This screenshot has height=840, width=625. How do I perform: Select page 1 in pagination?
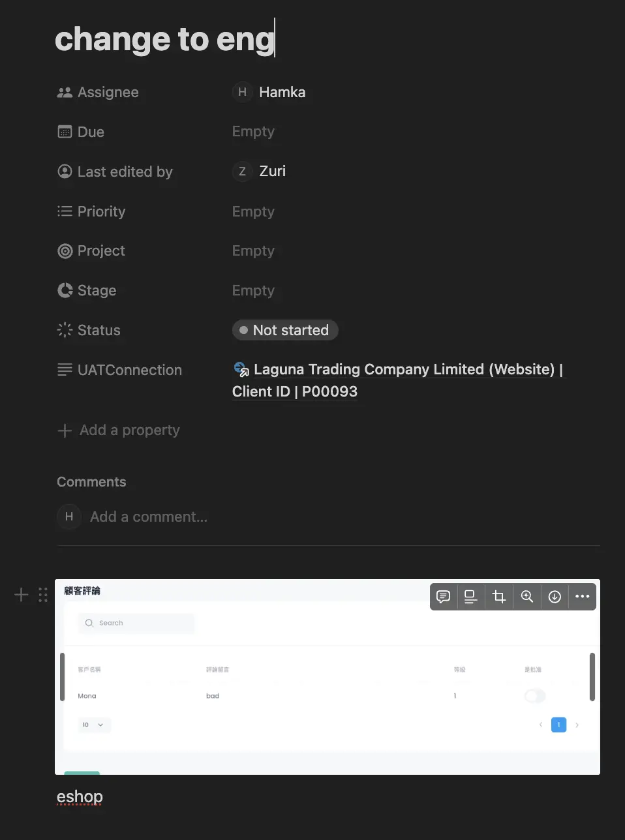coord(558,725)
